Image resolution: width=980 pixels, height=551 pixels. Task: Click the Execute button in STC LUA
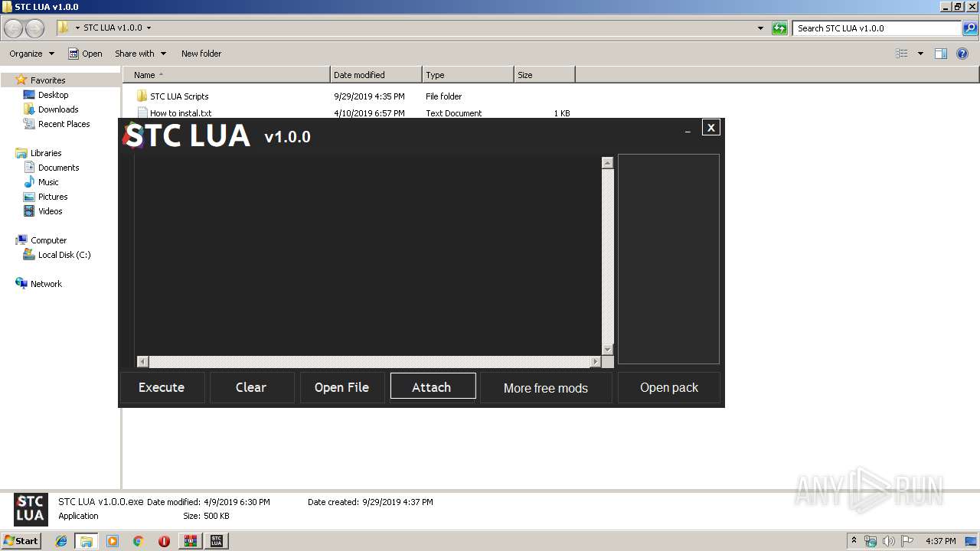coord(162,387)
